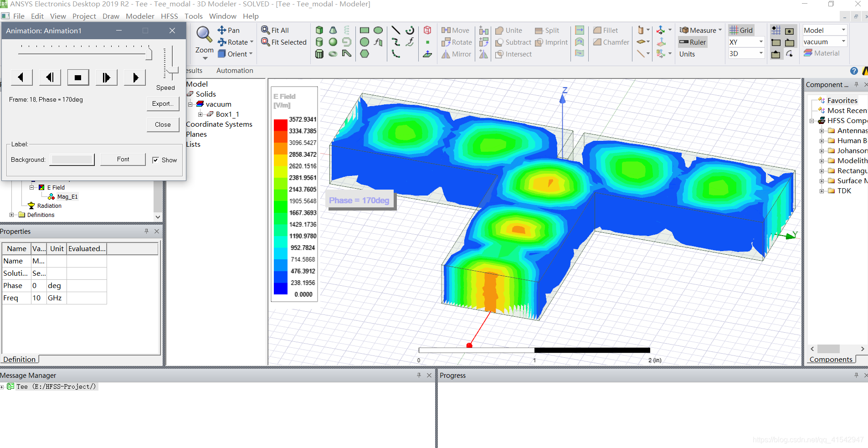
Task: Play the animation forward
Action: pos(134,77)
